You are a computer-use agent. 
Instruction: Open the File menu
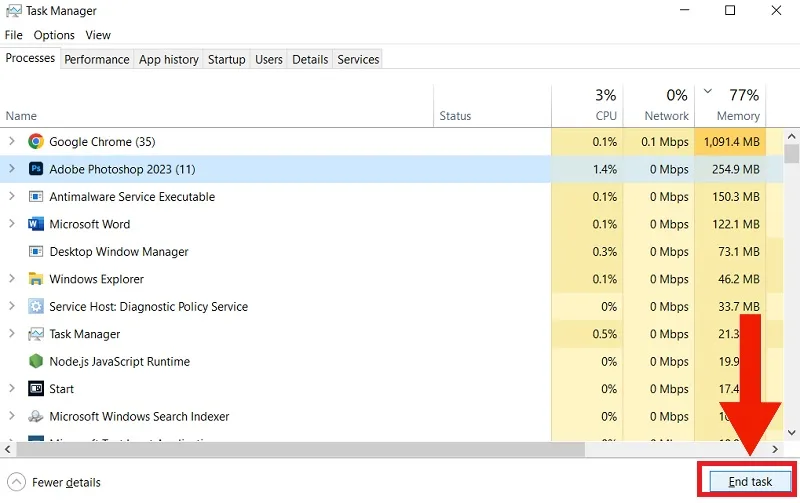[14, 35]
